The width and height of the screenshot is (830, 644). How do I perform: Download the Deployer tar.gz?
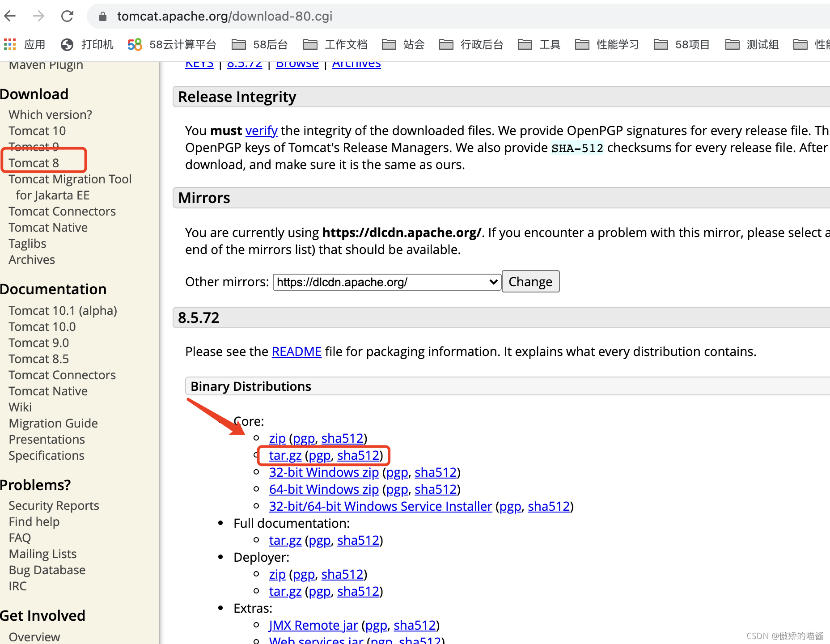tap(285, 591)
